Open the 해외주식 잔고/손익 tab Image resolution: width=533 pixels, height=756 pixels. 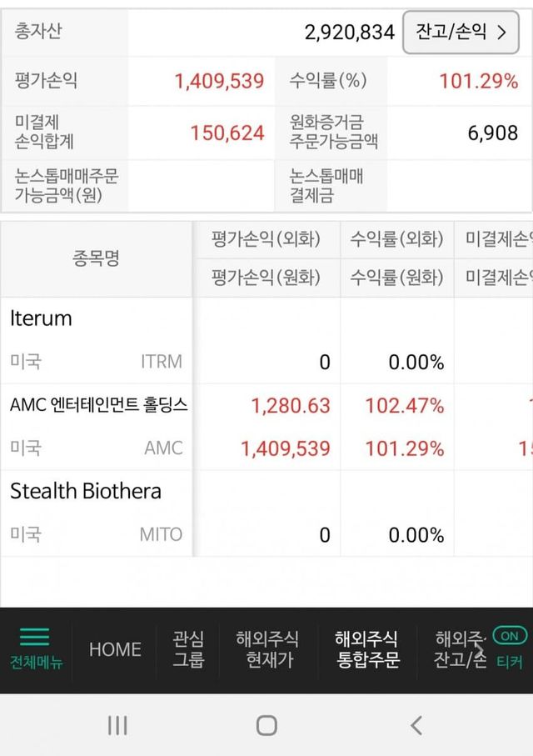[461, 649]
